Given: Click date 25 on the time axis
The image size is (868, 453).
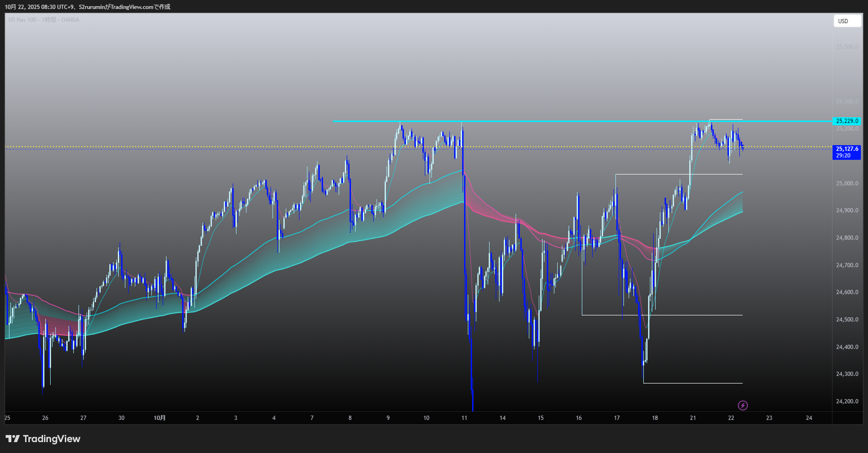Looking at the screenshot, I should 7,418.
